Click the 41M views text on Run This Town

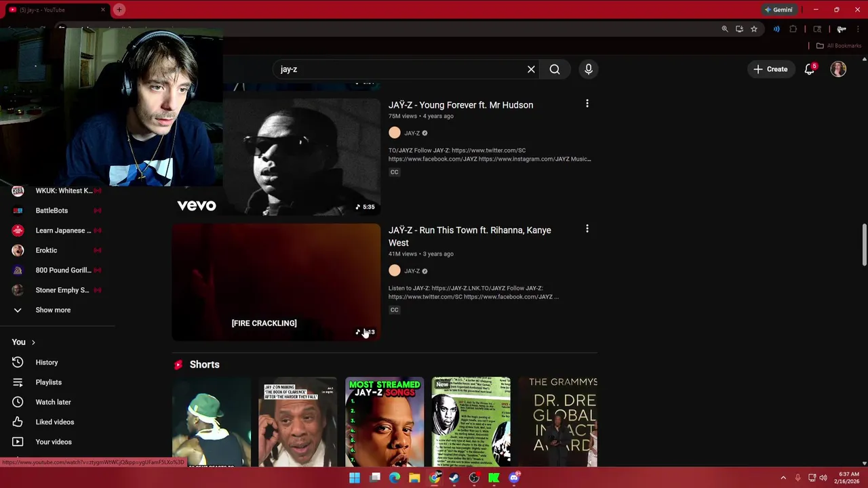pos(403,254)
